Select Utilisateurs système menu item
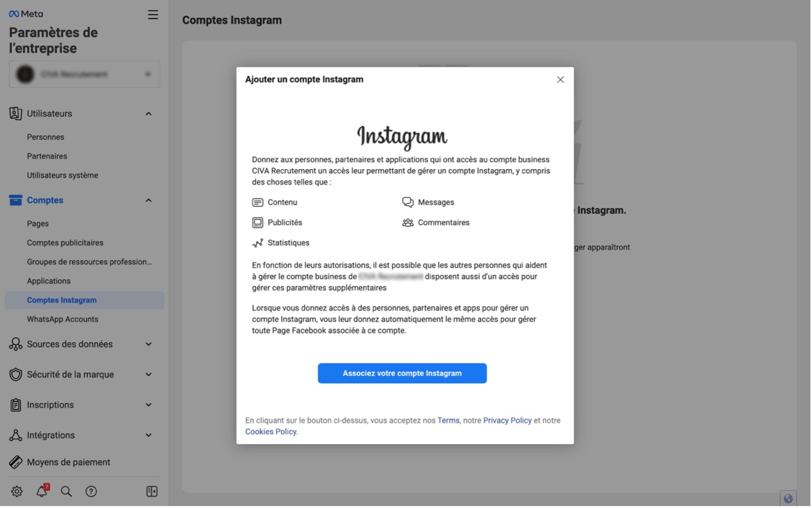 (63, 175)
